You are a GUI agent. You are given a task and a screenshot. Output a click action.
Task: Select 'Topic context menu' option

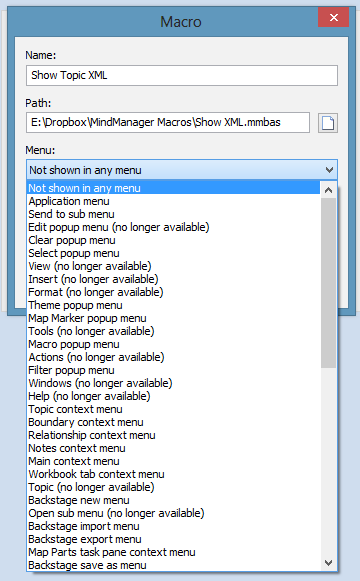tap(173, 409)
